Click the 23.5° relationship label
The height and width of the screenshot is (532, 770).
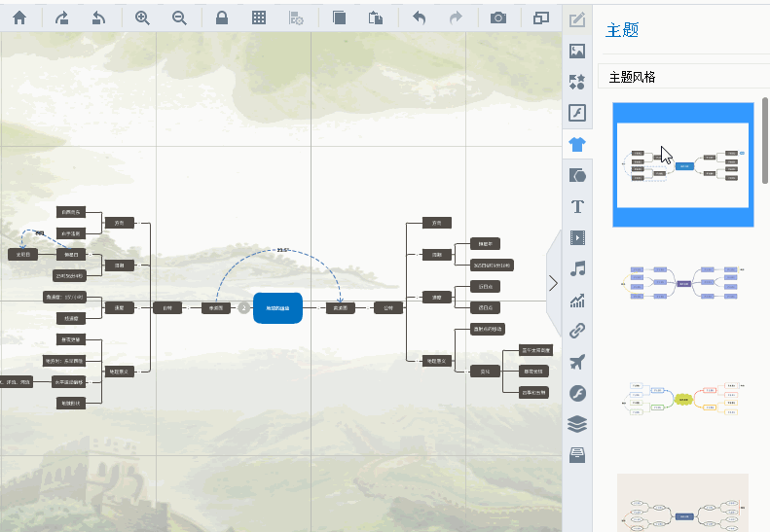click(282, 250)
